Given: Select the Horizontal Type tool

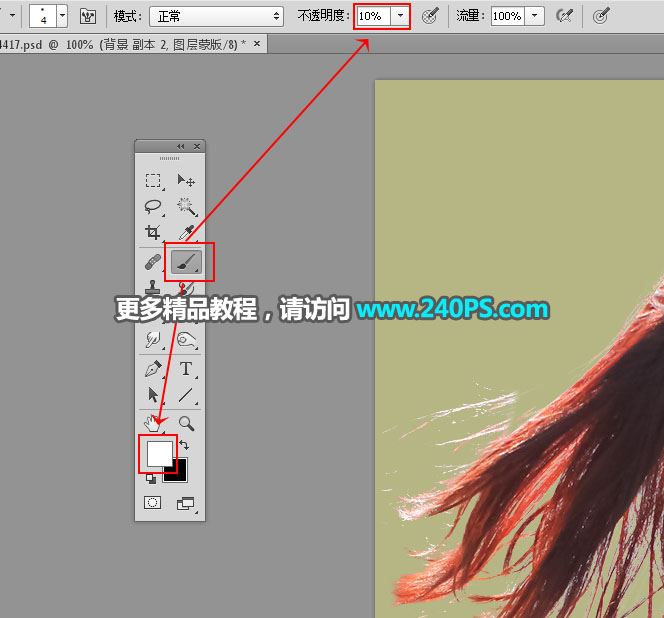Looking at the screenshot, I should [x=186, y=369].
